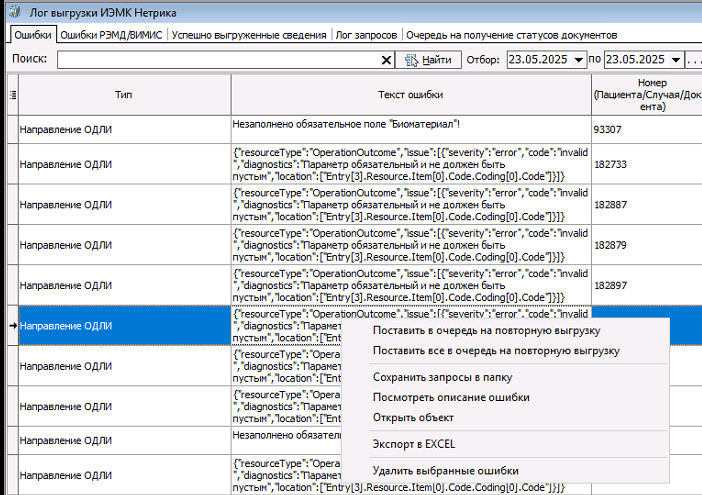
Task: Choose Открыть объект from context menu
Action: click(413, 418)
